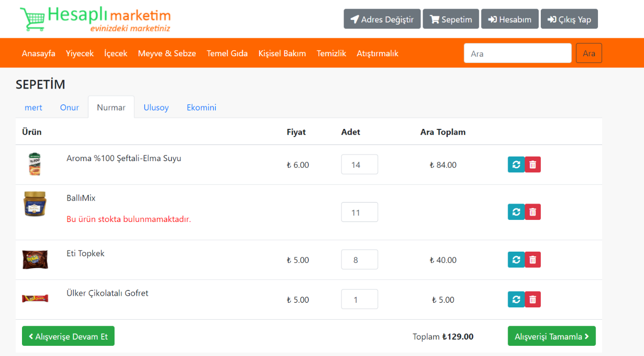Refresh the BallıMix cart row
Image resolution: width=644 pixels, height=356 pixels.
click(x=516, y=211)
